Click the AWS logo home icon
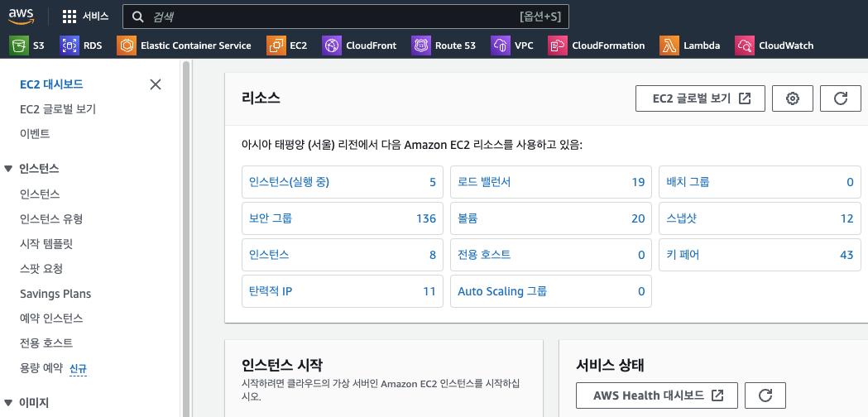The image size is (868, 417). point(22,16)
